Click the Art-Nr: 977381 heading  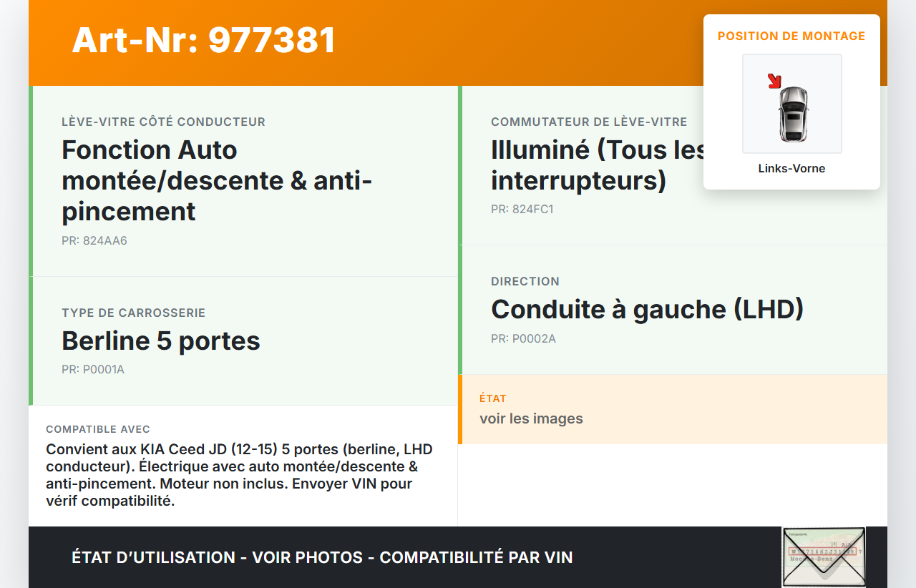204,40
